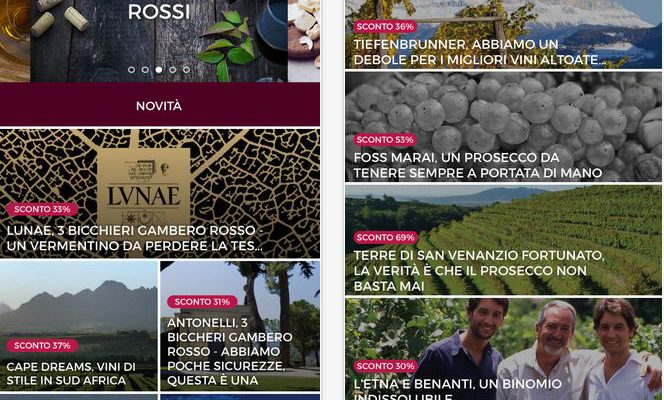Open the Novità section header
Image resolution: width=664 pixels, height=400 pixels.
coord(160,105)
